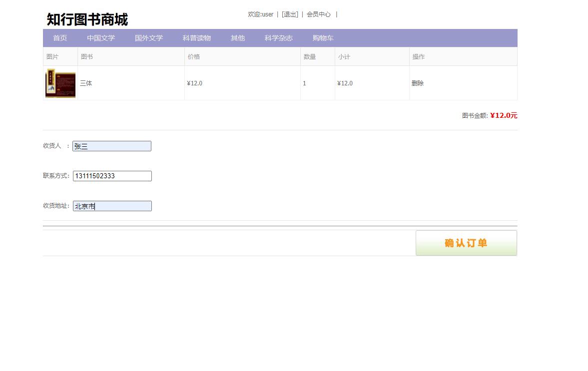Open the 会员中心 member center
The height and width of the screenshot is (371, 588).
[x=318, y=14]
